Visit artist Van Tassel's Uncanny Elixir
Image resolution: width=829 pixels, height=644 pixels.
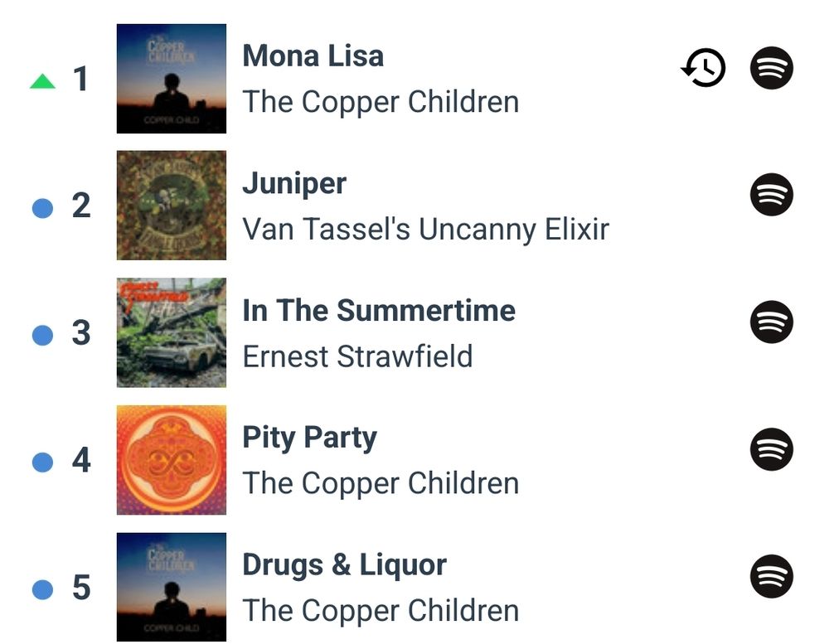(x=425, y=229)
